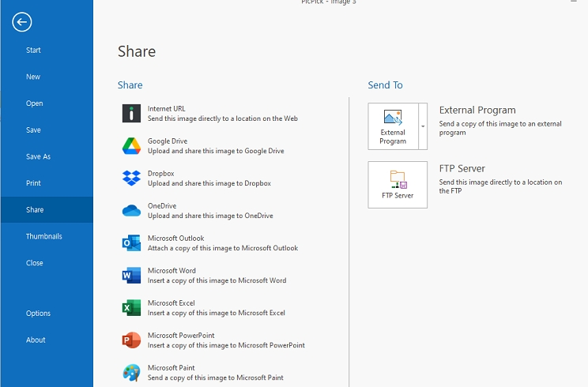Screen dimensions: 588x387
Task: Select New in the sidebar
Action: pyautogui.click(x=33, y=77)
